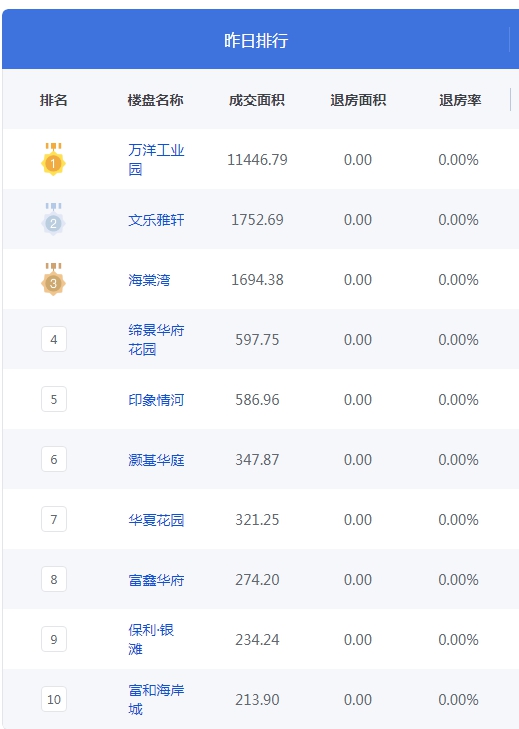
Task: Click the 成交面积 column header
Action: pos(257,100)
